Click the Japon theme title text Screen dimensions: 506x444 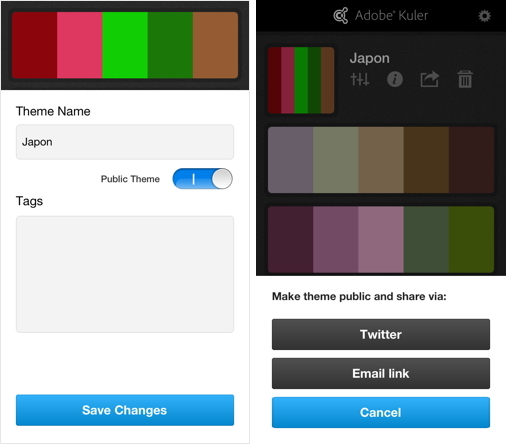369,59
